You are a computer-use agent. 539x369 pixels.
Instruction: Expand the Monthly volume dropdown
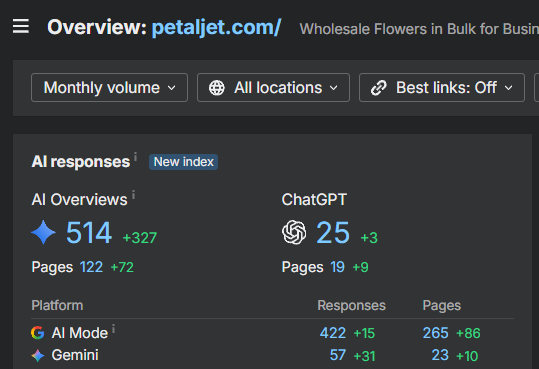pos(109,88)
